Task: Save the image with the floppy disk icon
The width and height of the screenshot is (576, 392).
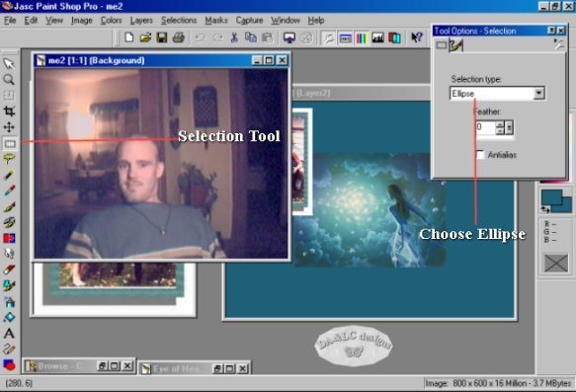Action: pos(162,38)
